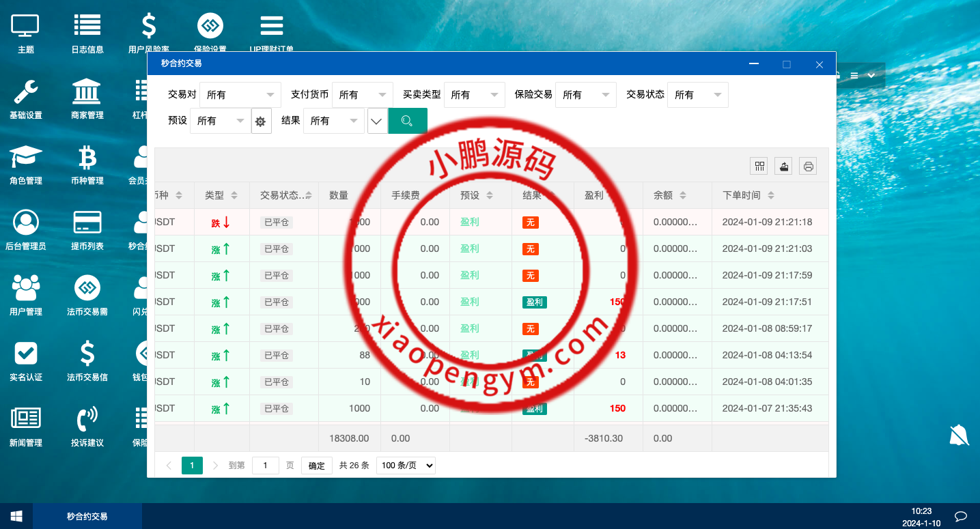The height and width of the screenshot is (529, 980).
Task: Select the 100 条/页 page size dropdown
Action: pyautogui.click(x=406, y=466)
